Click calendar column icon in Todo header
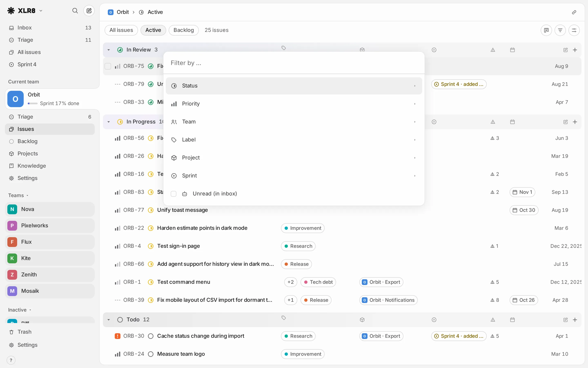 coord(512,320)
